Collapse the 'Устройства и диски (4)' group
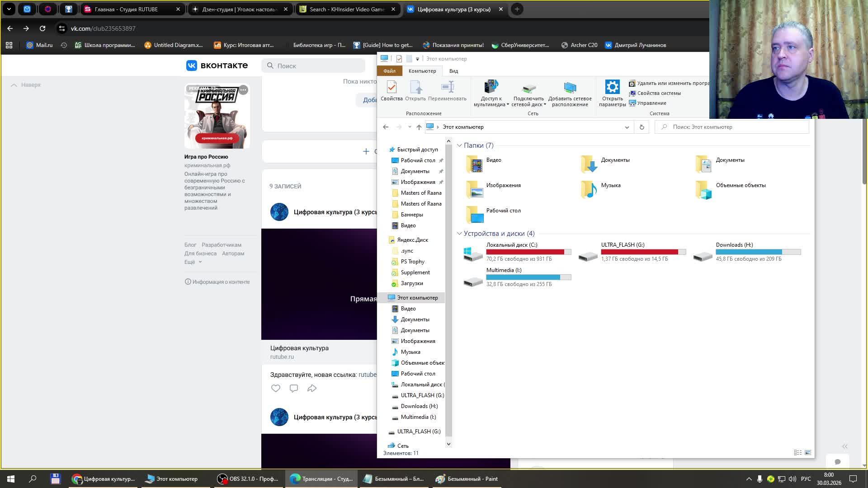The image size is (868, 488). click(459, 234)
